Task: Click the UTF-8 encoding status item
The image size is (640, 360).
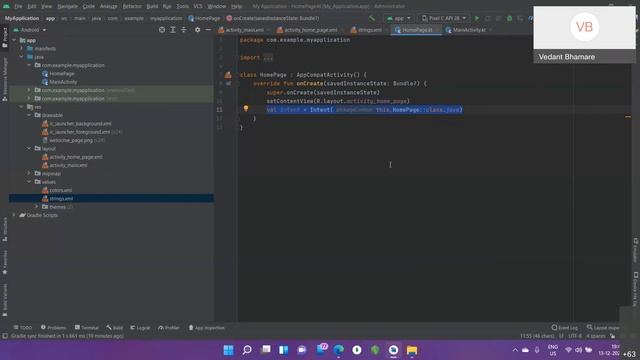Action: pos(575,336)
